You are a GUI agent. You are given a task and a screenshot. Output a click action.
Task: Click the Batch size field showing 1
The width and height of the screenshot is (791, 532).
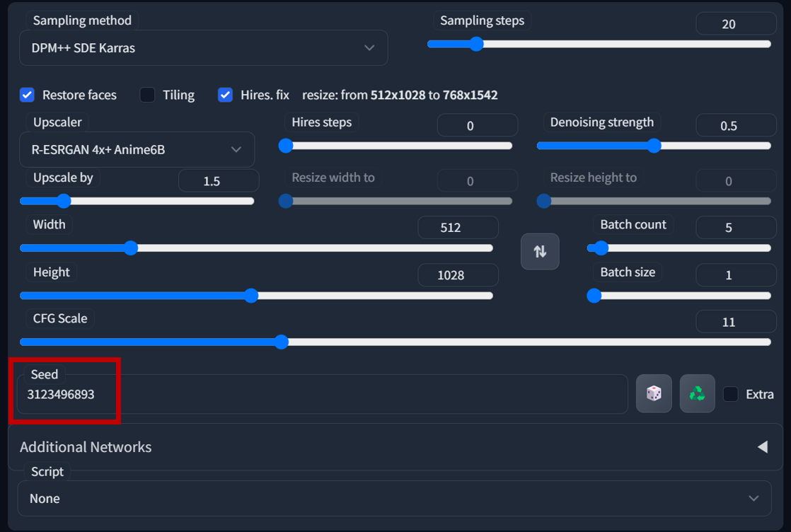point(736,274)
